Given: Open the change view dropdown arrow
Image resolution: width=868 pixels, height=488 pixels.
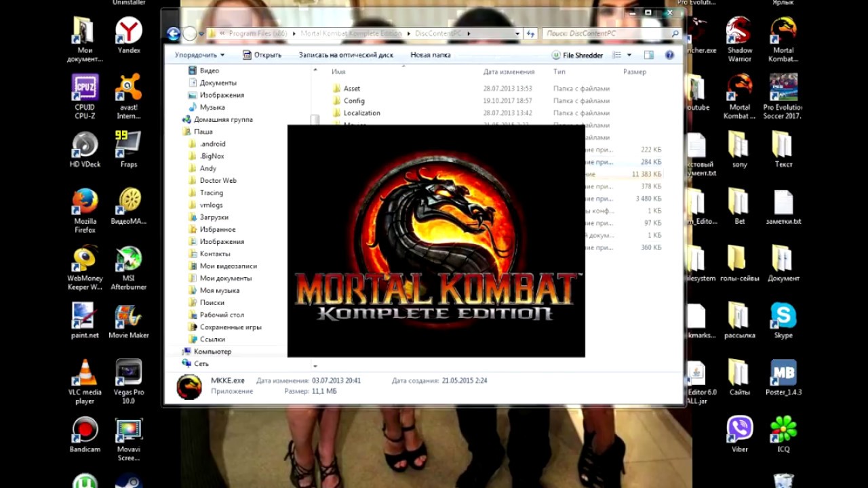Looking at the screenshot, I should pos(629,55).
